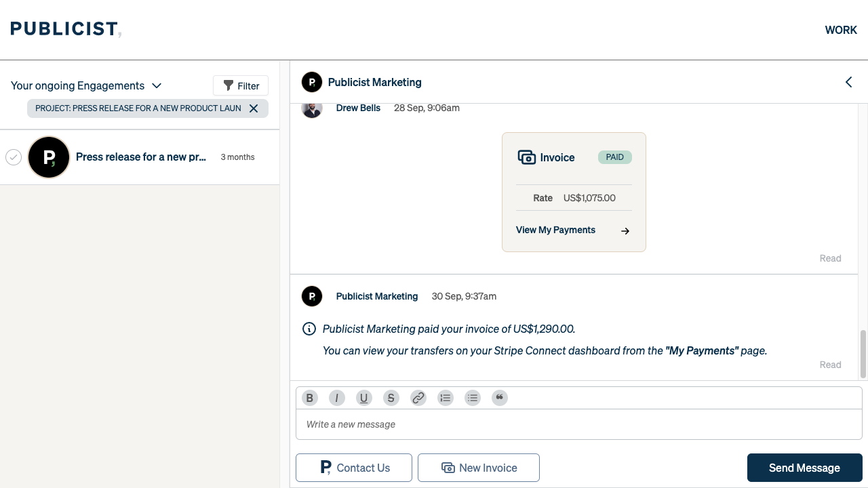Open the WORK menu

pyautogui.click(x=841, y=30)
